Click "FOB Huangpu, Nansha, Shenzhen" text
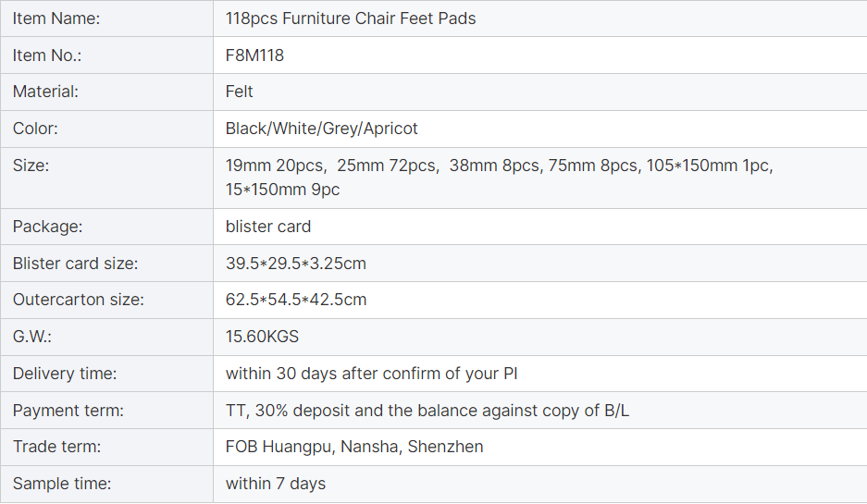Image resolution: width=867 pixels, height=504 pixels. pyautogui.click(x=354, y=447)
